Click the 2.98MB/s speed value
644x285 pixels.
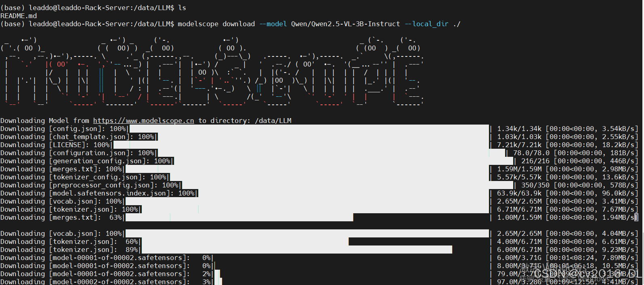(618, 169)
